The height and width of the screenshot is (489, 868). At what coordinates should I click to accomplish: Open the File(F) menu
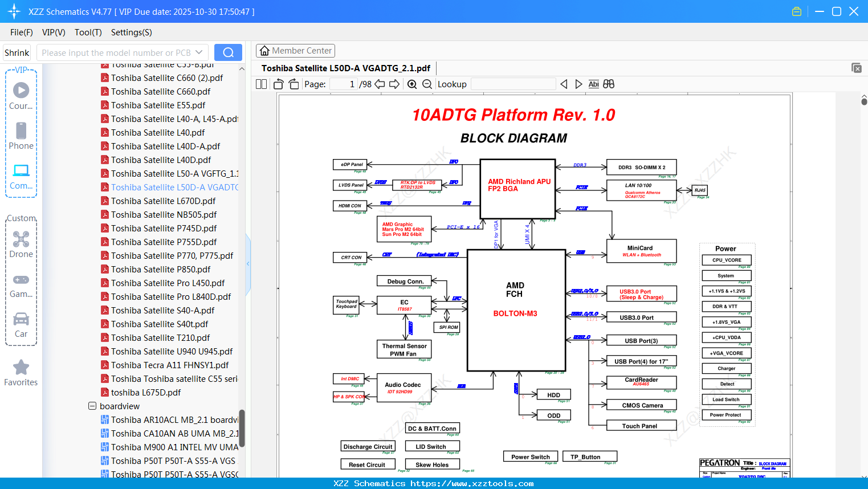pos(22,32)
